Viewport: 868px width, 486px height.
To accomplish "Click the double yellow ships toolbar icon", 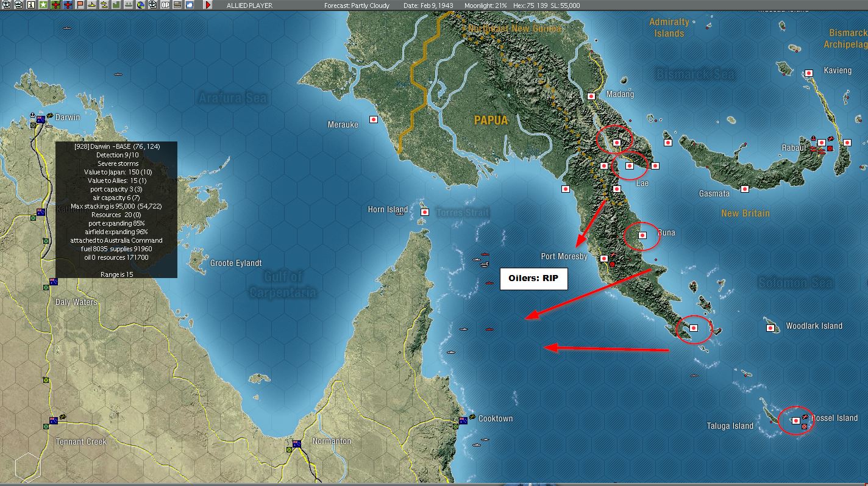I will coord(104,5).
